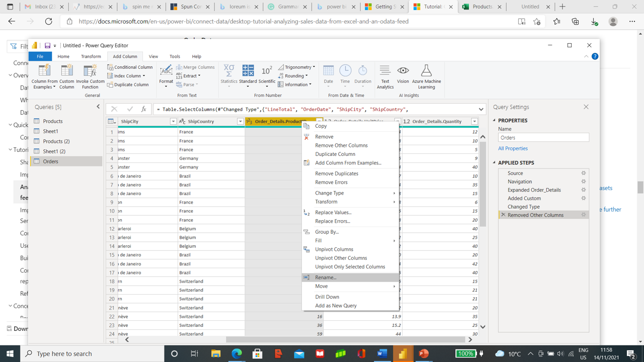Close the Query Settings pane

pyautogui.click(x=586, y=107)
